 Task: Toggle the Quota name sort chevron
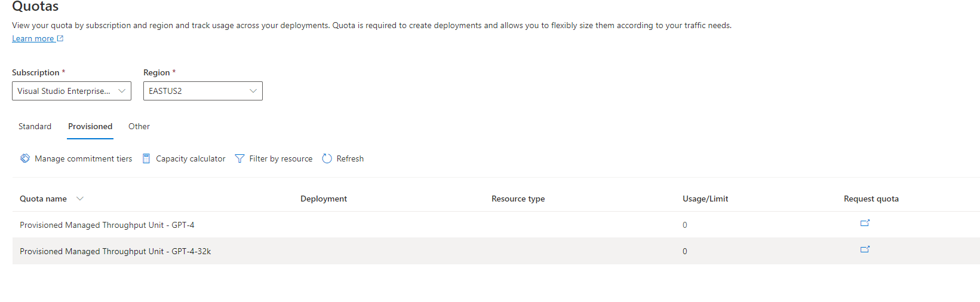[x=80, y=199]
